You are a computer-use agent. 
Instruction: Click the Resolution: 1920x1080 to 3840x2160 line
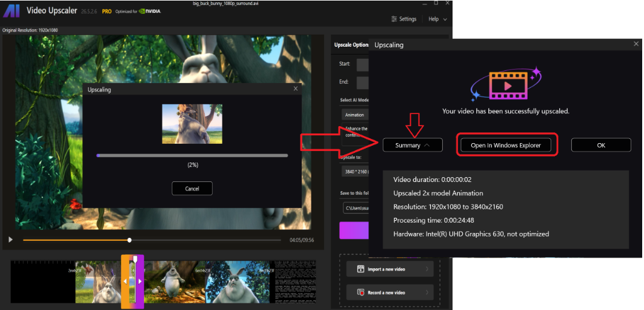[448, 207]
